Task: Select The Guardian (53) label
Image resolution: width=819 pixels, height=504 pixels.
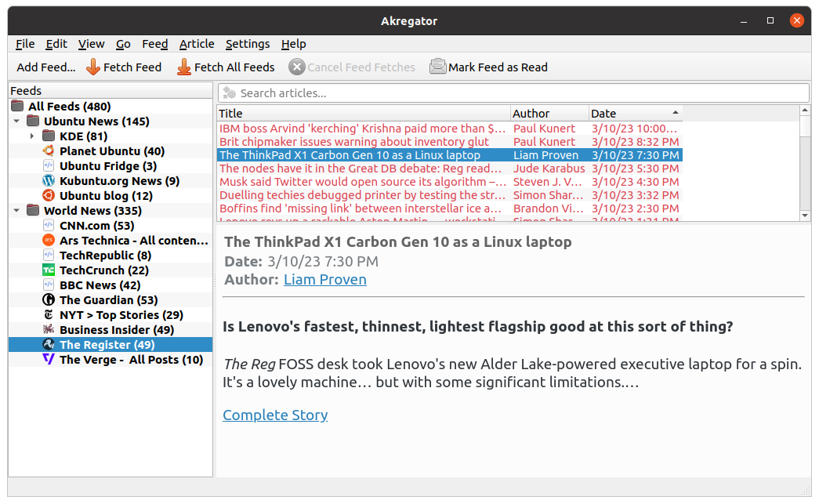Action: click(x=109, y=299)
